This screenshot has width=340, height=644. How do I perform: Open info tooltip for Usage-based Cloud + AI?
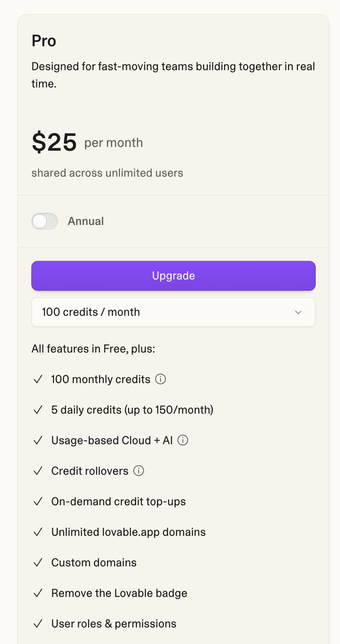183,440
